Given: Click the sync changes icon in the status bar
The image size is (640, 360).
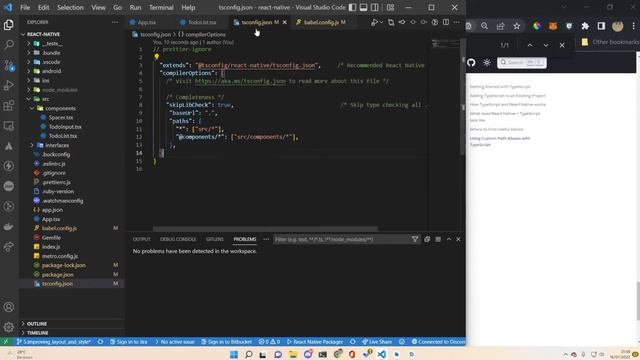Looking at the screenshot, I should pyautogui.click(x=100, y=342).
